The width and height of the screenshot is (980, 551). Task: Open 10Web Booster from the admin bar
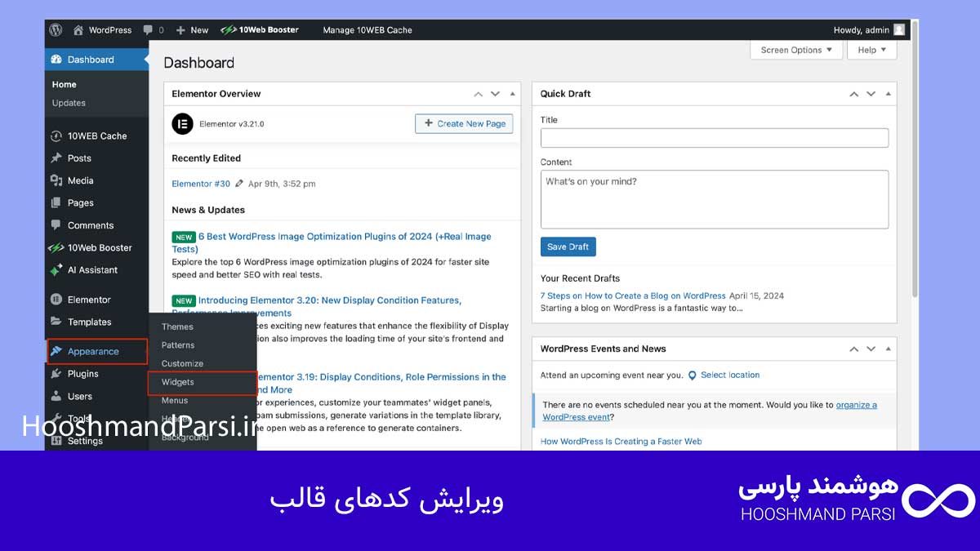[x=260, y=30]
